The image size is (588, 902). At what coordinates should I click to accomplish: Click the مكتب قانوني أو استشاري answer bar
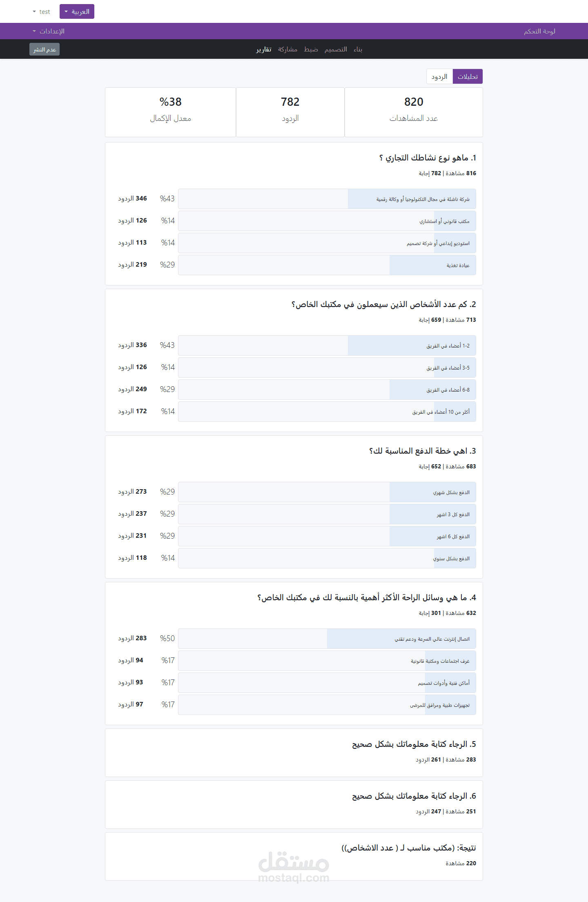(x=327, y=221)
